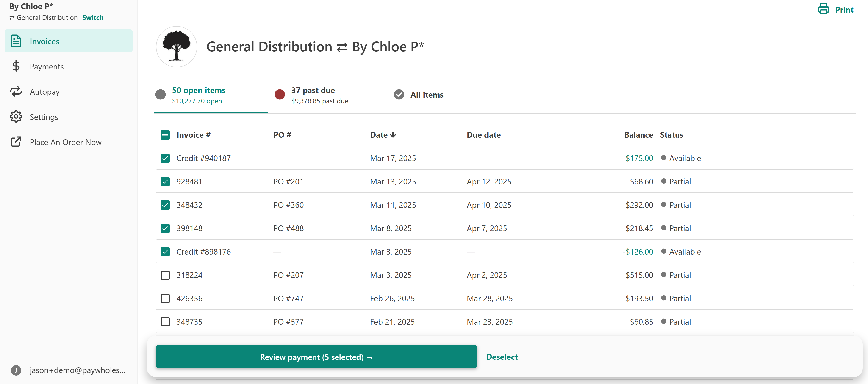The width and height of the screenshot is (868, 384).
Task: Click the Date sort arrow in header
Action: [393, 135]
